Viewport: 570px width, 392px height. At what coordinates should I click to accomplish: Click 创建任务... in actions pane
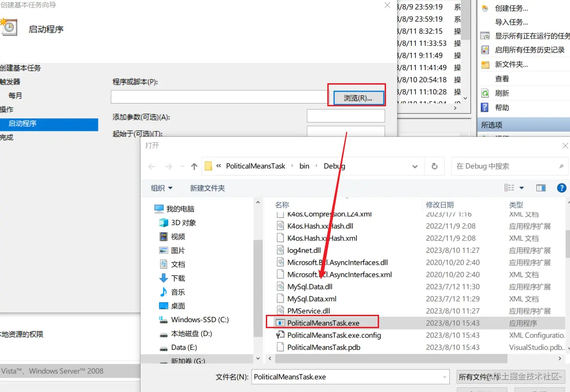[511, 8]
